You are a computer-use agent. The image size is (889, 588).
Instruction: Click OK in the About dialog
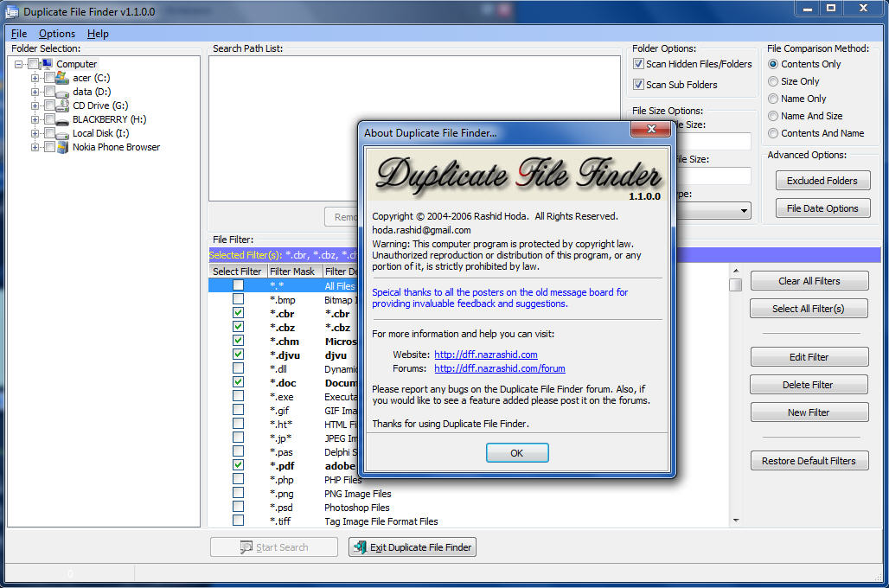point(516,453)
